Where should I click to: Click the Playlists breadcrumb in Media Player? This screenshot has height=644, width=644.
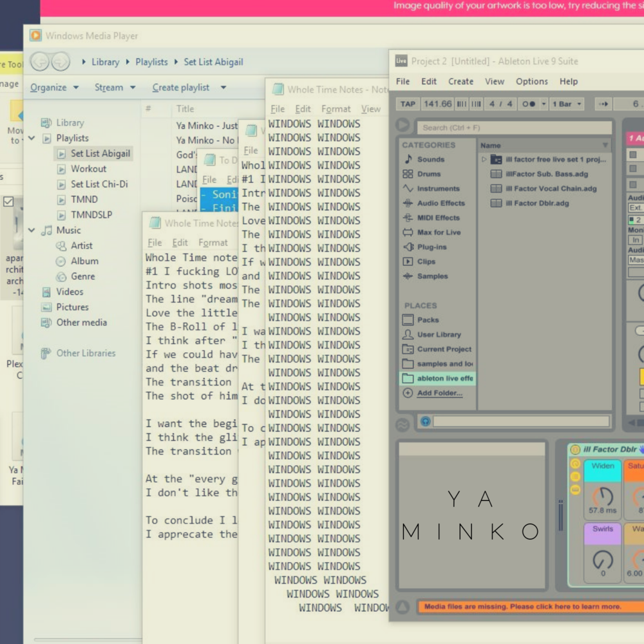pyautogui.click(x=151, y=62)
